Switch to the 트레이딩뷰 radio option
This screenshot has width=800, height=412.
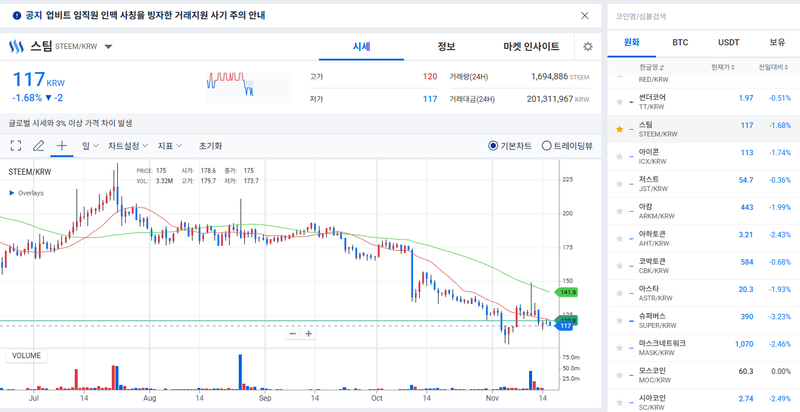click(x=546, y=146)
